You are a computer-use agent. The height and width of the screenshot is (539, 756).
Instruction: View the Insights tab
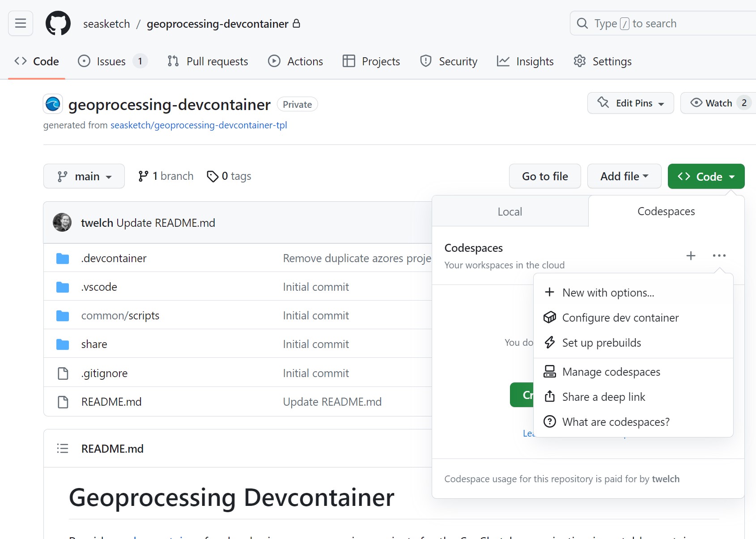pos(525,61)
